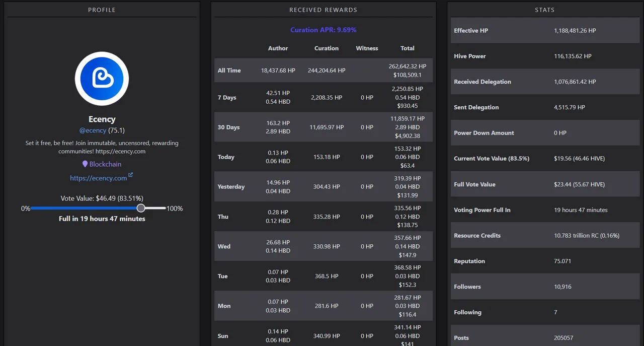Click the Power Down Amount stat label
Image resolution: width=644 pixels, height=346 pixels.
point(484,133)
